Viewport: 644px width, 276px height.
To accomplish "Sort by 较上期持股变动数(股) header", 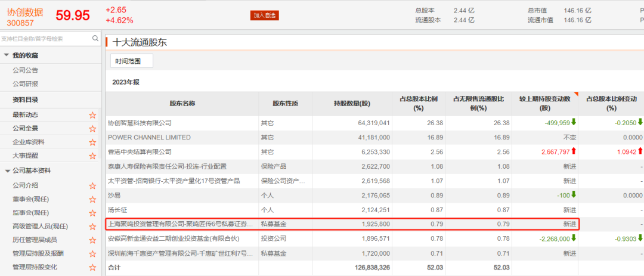I will (x=545, y=104).
